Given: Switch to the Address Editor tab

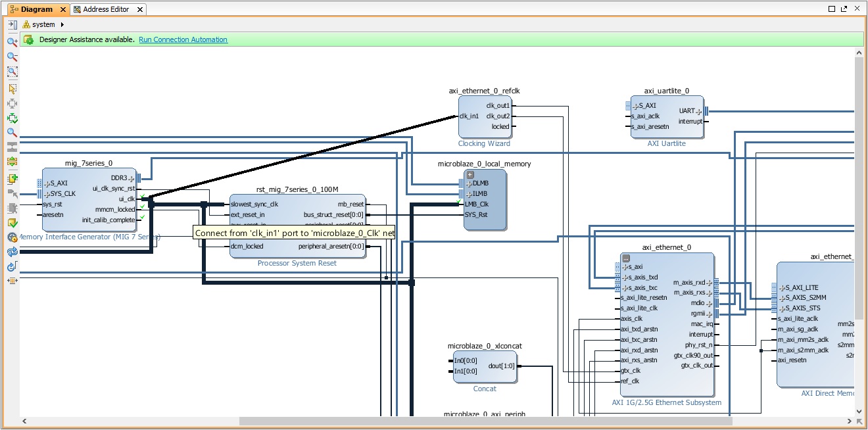Looking at the screenshot, I should (x=105, y=9).
